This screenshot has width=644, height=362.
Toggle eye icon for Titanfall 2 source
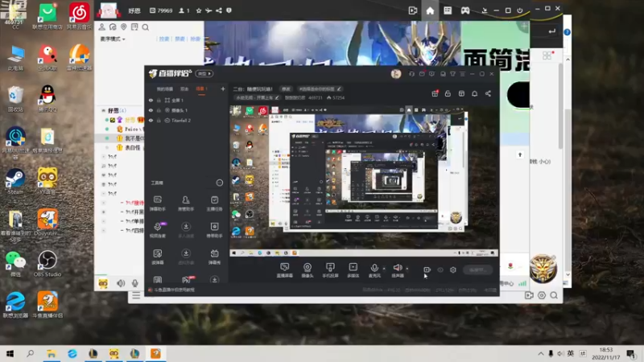coord(151,121)
